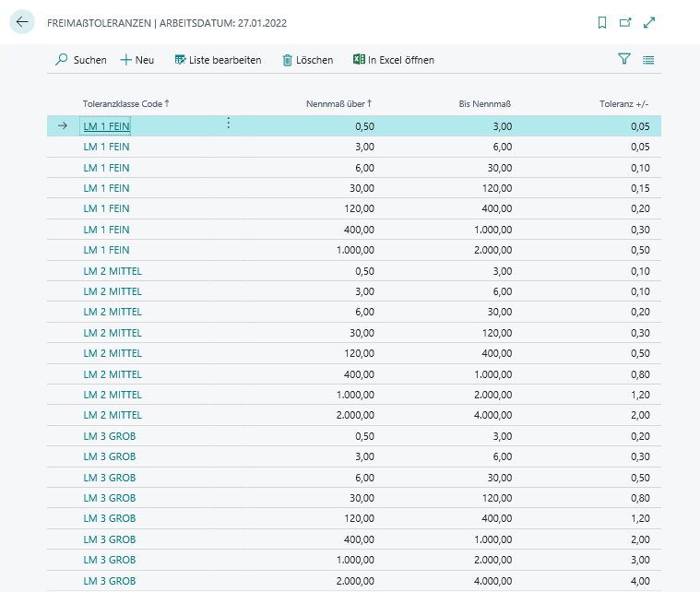The height and width of the screenshot is (592, 700).
Task: Sort by Toleranzklasse Code column header
Action: point(125,103)
